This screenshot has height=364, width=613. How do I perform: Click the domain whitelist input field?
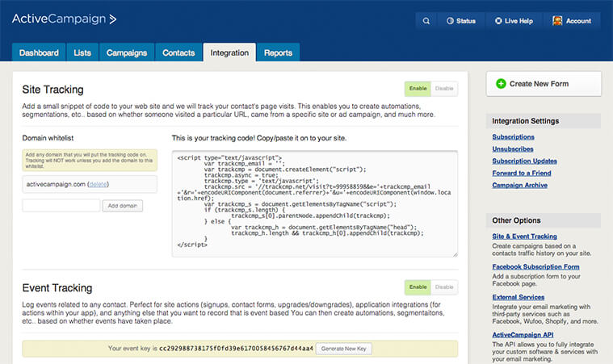tap(61, 206)
